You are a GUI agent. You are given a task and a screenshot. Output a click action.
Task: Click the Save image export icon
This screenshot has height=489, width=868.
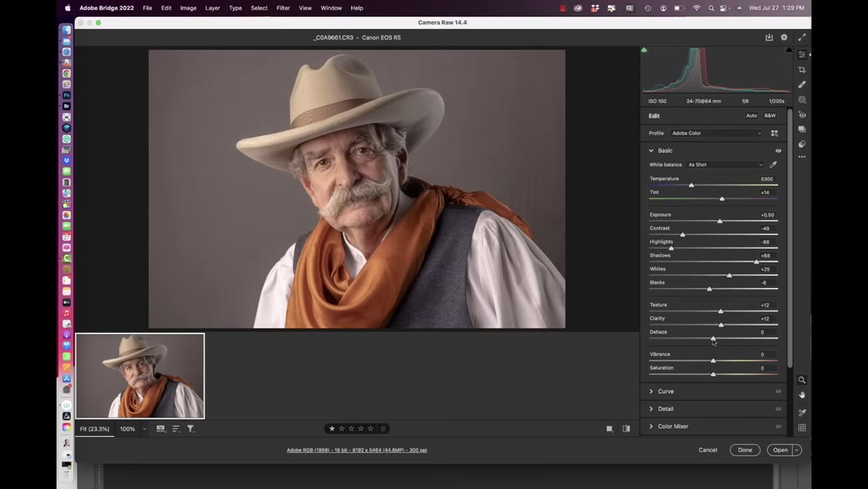[770, 37]
